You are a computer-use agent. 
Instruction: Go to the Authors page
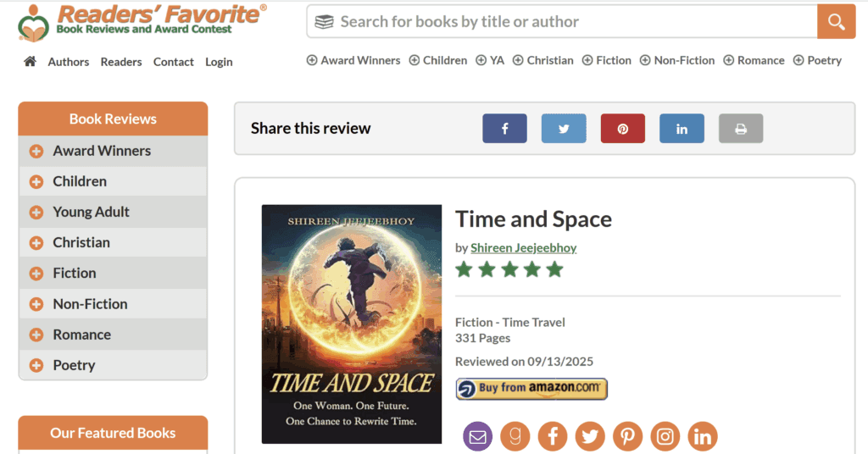(x=68, y=62)
